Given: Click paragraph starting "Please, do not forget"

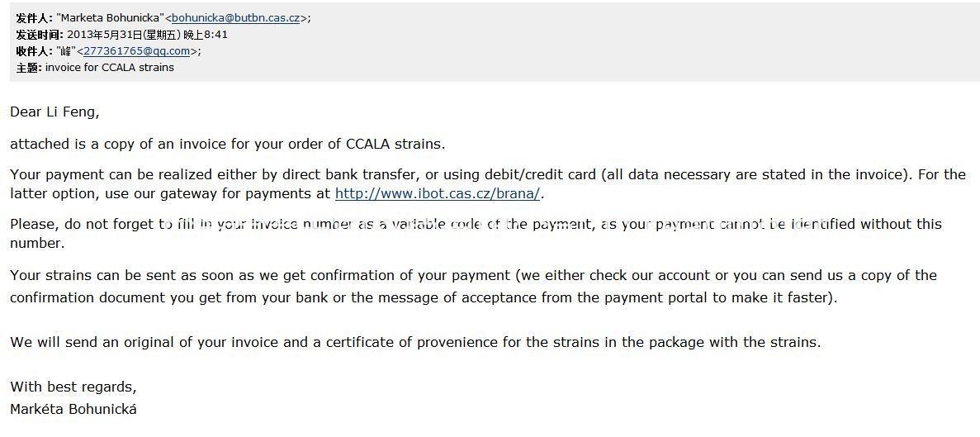Looking at the screenshot, I should tap(476, 225).
